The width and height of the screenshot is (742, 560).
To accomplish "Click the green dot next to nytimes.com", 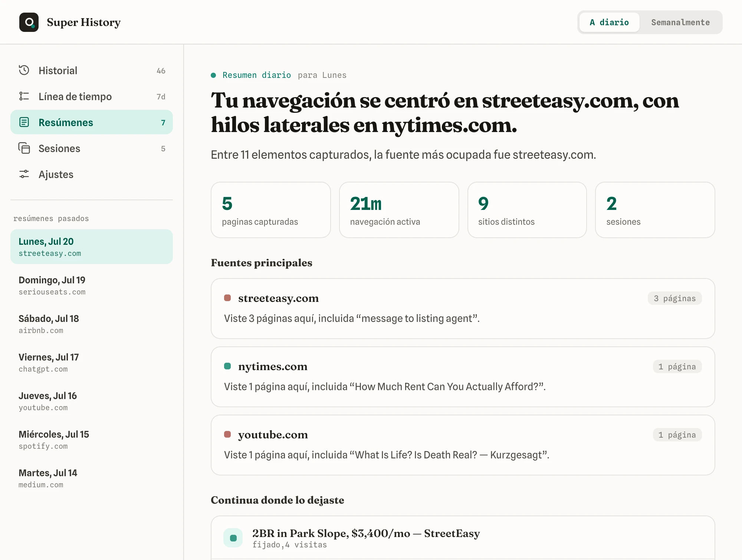I will pyautogui.click(x=227, y=366).
